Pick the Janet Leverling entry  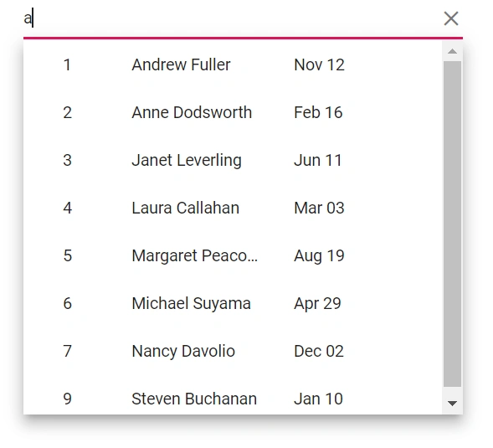pos(233,160)
